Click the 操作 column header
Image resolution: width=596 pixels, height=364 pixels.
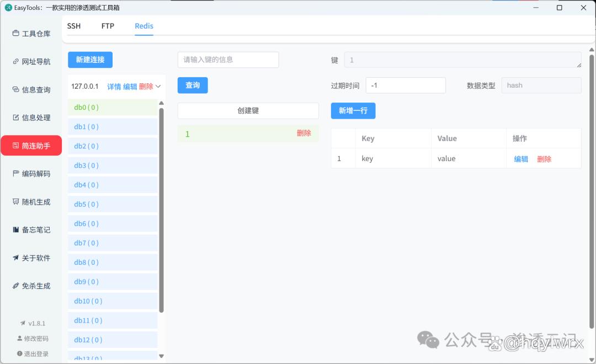pos(544,138)
